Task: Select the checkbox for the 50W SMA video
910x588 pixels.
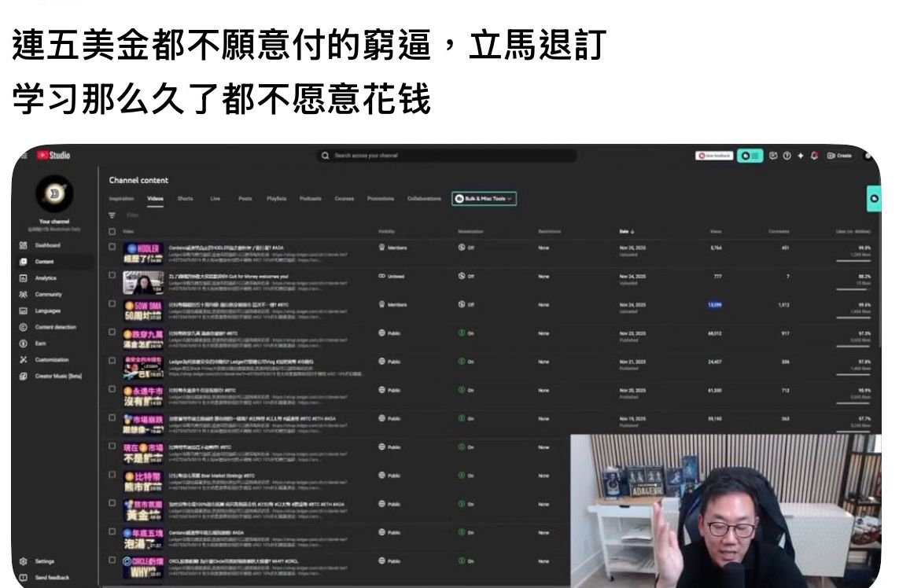Action: (x=112, y=304)
